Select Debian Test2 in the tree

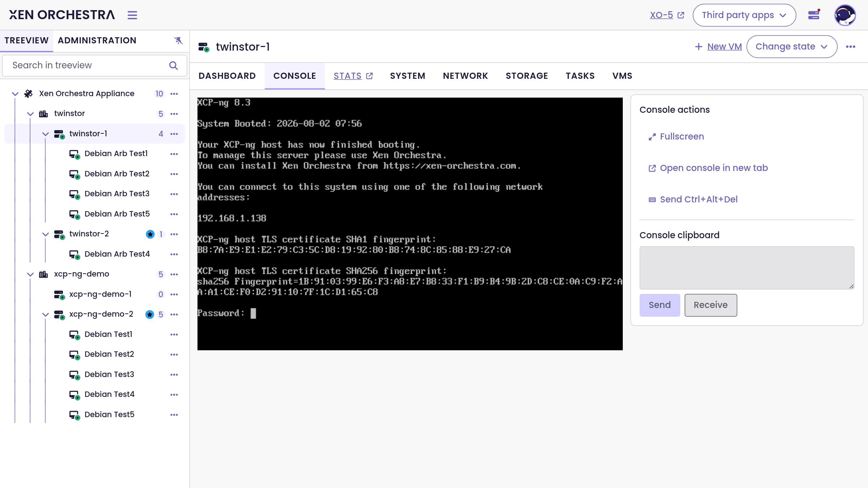click(109, 354)
